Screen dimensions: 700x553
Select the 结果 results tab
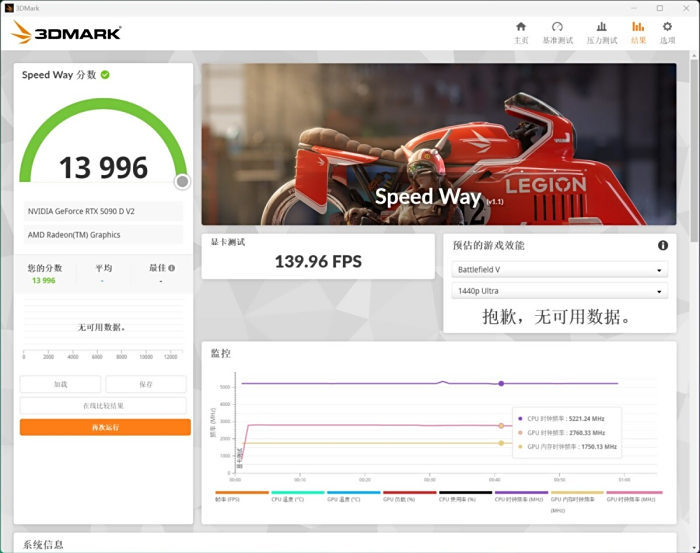638,33
